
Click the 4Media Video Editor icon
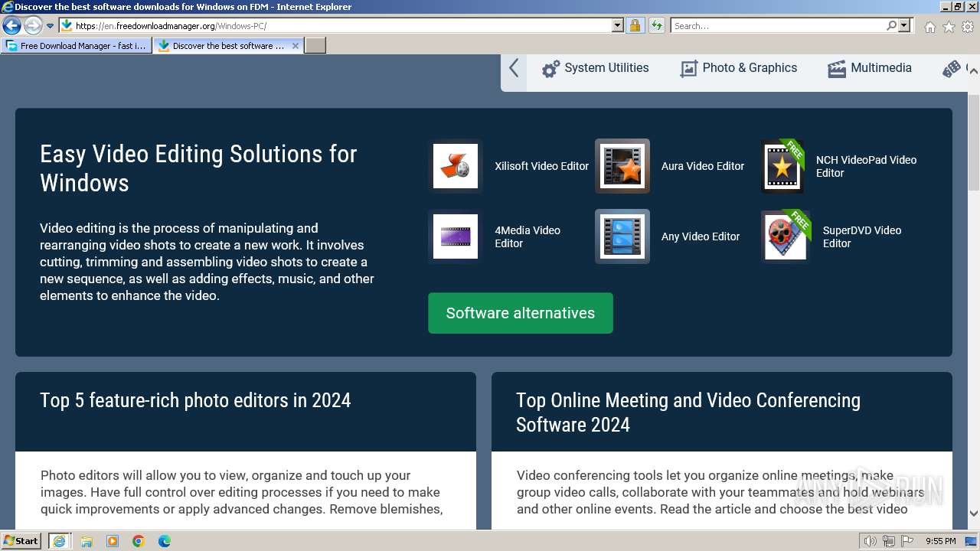click(456, 236)
